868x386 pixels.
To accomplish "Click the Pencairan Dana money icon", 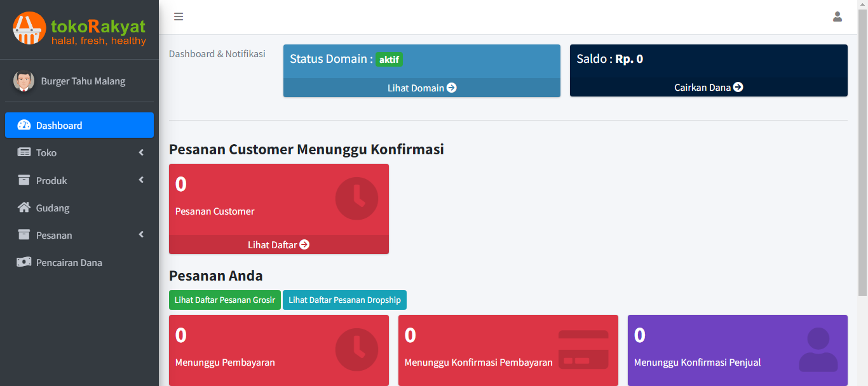I will point(24,262).
